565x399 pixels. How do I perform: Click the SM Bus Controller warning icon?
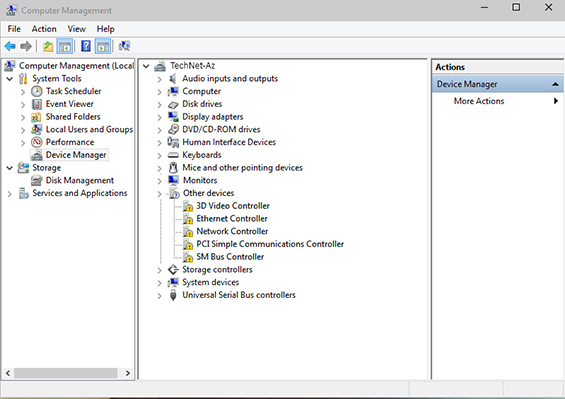click(188, 257)
